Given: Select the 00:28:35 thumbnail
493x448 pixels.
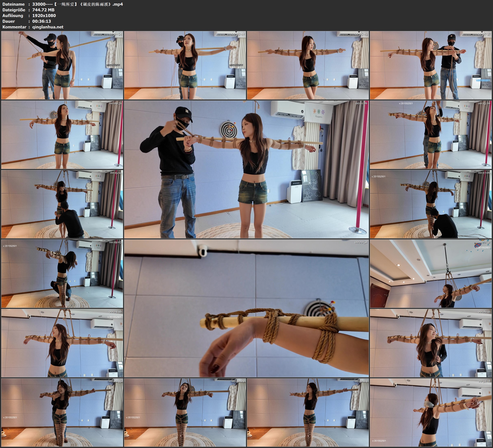Looking at the screenshot, I should point(62,412).
